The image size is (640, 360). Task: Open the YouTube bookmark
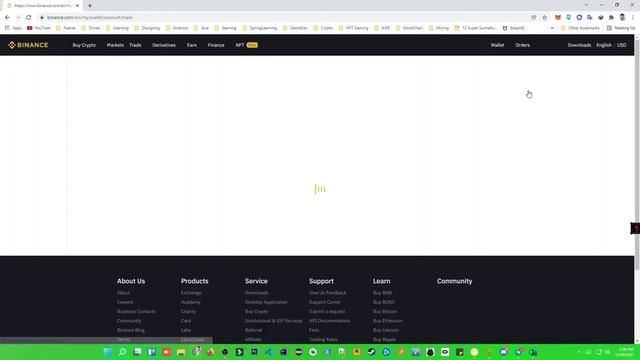click(x=39, y=28)
